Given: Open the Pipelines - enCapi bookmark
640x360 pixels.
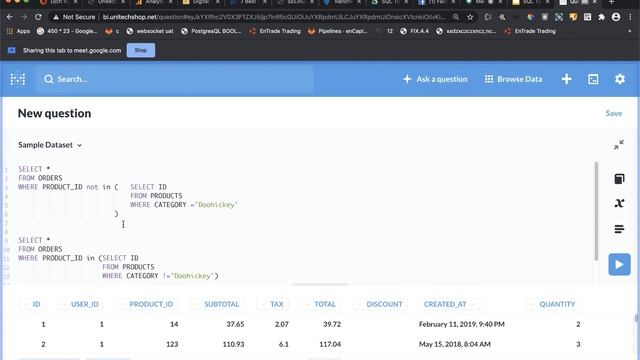Looking at the screenshot, I should pos(338,31).
